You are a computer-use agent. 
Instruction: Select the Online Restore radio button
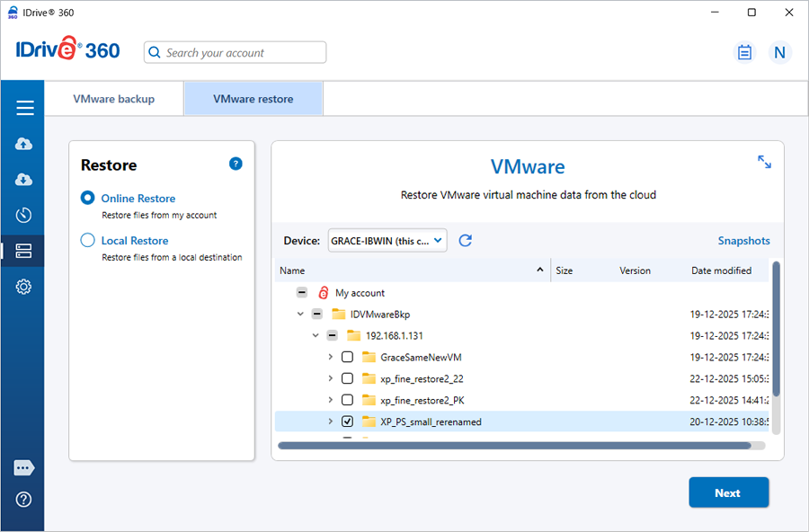(88, 198)
